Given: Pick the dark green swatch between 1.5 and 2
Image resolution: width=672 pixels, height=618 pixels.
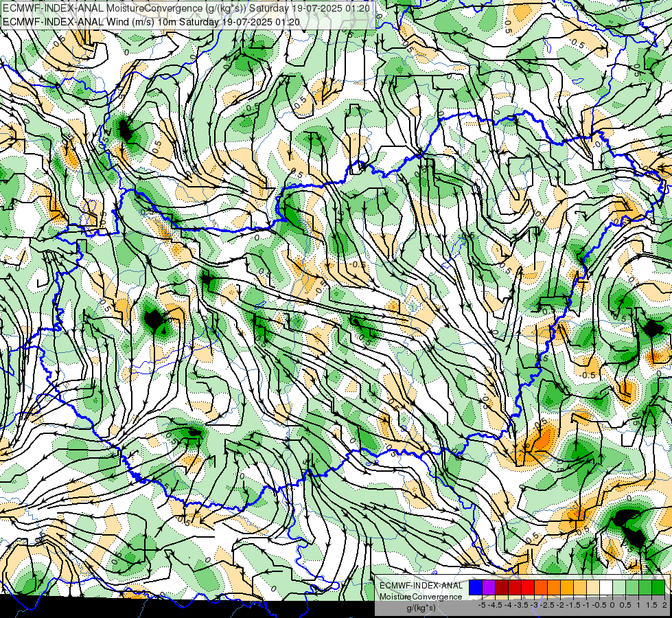Looking at the screenshot, I should coord(658,587).
